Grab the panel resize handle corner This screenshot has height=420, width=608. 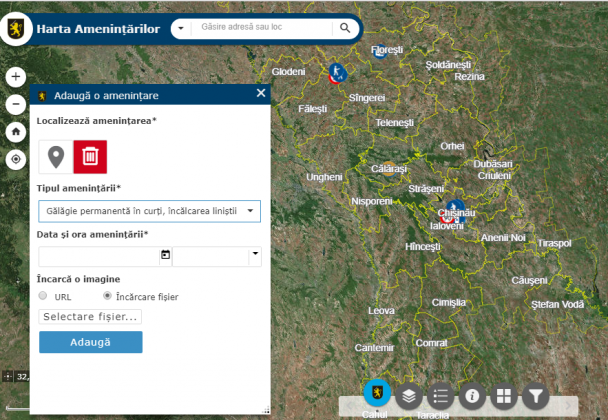266,410
